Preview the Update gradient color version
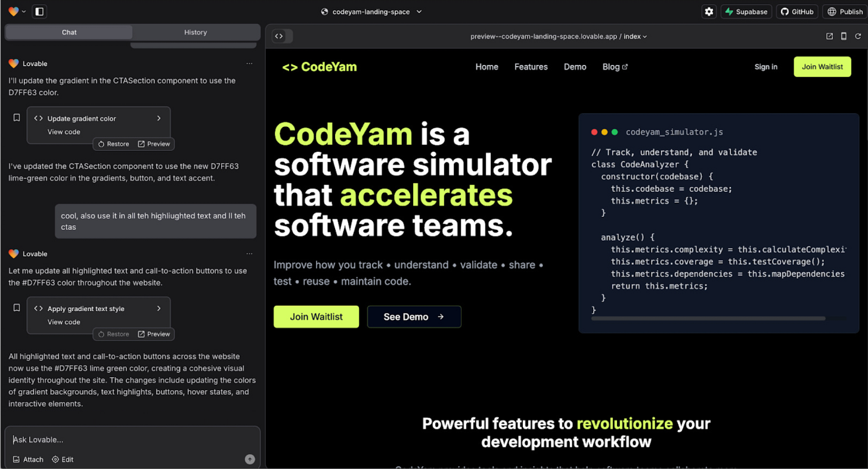868x469 pixels. tap(154, 144)
